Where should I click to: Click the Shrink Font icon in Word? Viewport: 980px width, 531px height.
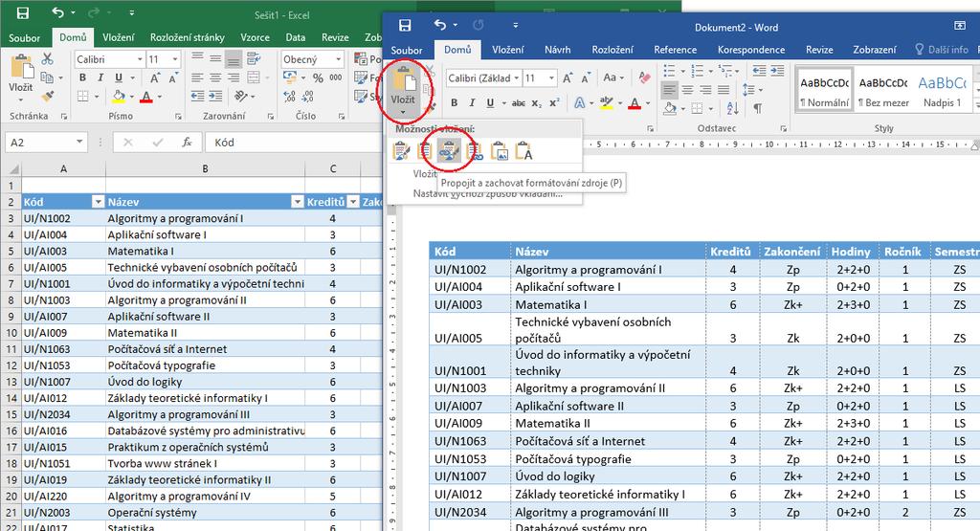pos(586,78)
